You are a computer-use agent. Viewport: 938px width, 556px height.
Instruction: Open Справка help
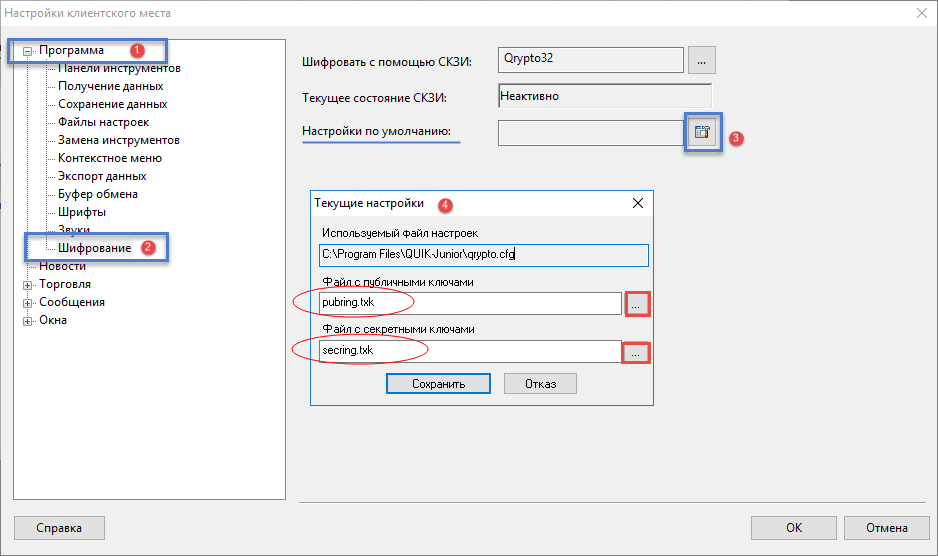coord(59,528)
